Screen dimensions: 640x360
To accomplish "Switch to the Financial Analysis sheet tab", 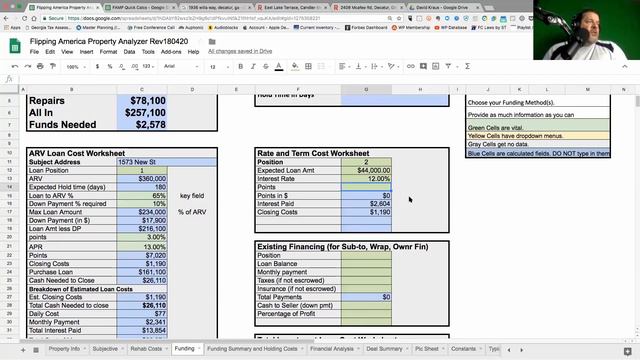I will [x=332, y=349].
